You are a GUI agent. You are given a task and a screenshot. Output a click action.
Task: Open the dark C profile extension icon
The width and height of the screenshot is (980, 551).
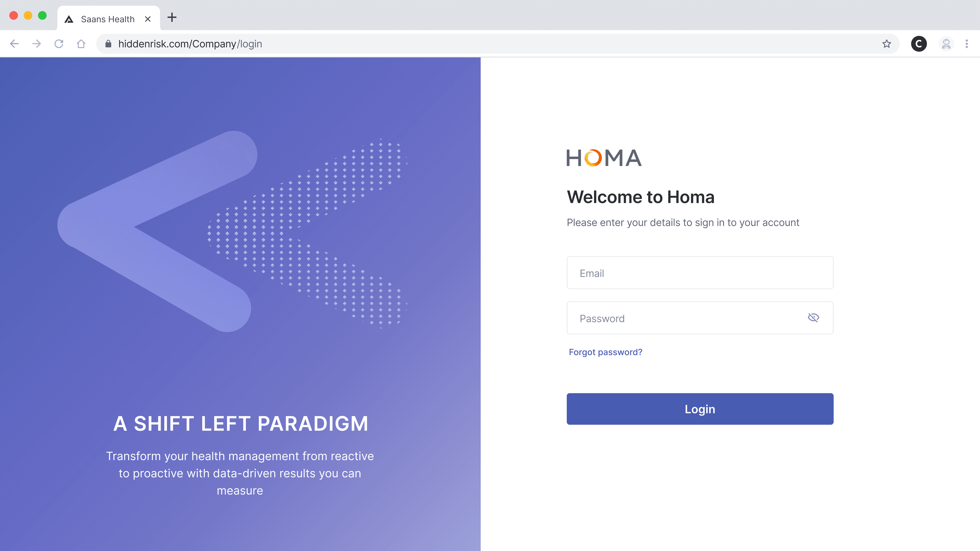coord(919,44)
